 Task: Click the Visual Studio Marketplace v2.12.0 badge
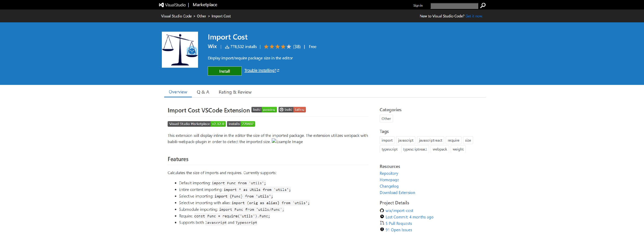[x=197, y=124]
